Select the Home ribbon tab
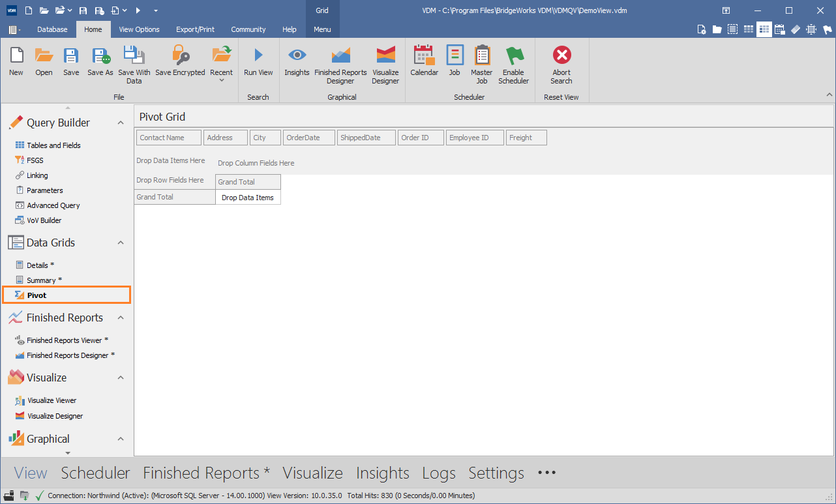The height and width of the screenshot is (504, 836). 93,29
